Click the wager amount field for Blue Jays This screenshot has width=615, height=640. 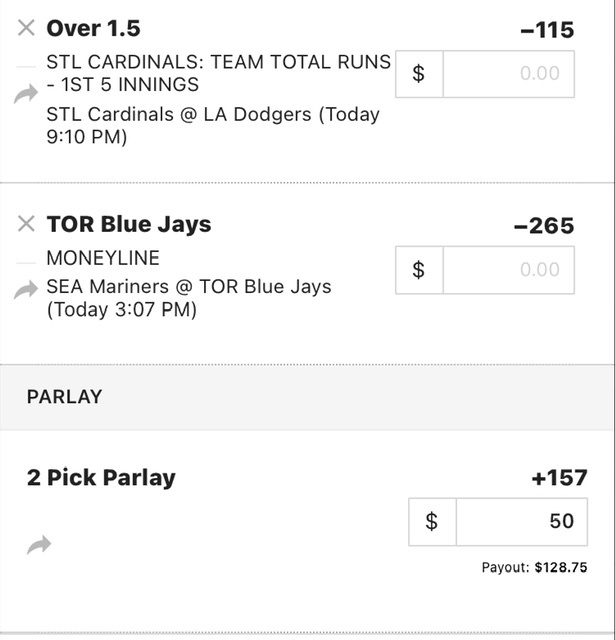(508, 270)
